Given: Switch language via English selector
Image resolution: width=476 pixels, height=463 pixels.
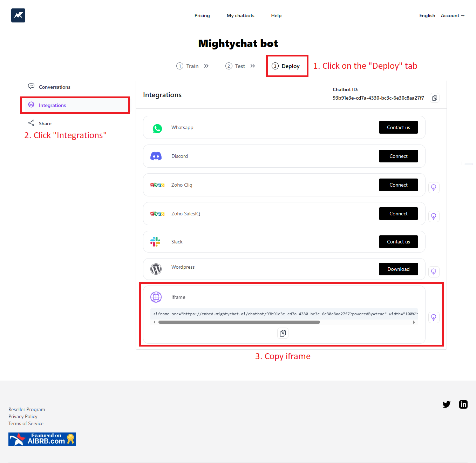Looking at the screenshot, I should click(427, 15).
